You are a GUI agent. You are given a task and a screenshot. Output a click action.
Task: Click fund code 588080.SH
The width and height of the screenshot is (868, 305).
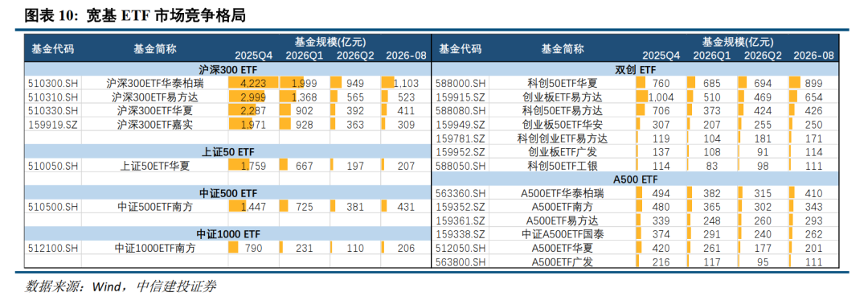click(461, 110)
